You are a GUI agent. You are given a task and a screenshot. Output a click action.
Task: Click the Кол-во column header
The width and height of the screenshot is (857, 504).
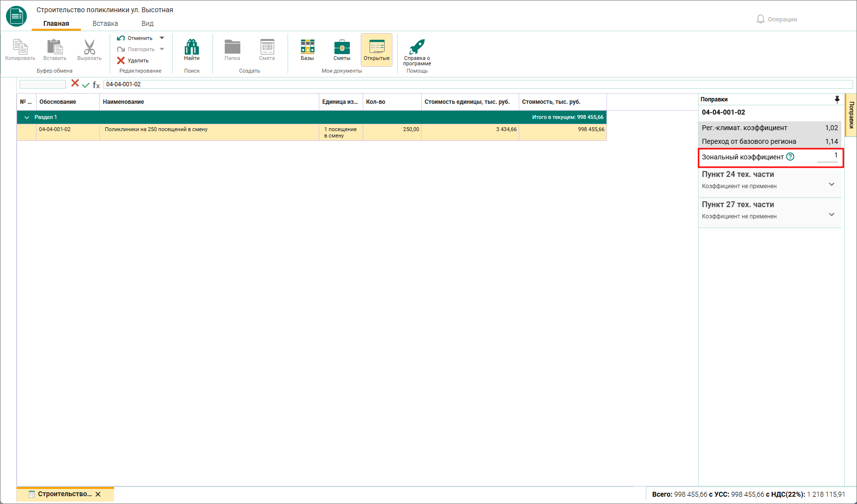point(392,102)
